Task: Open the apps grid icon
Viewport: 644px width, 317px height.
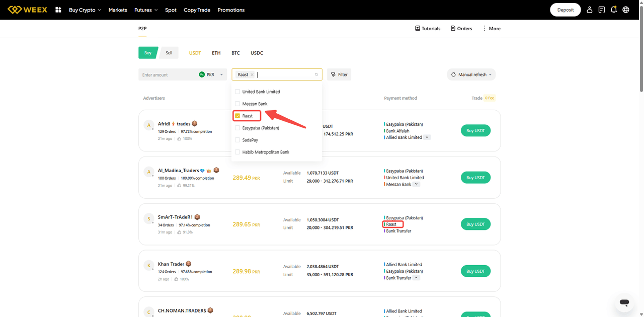Action: click(58, 10)
